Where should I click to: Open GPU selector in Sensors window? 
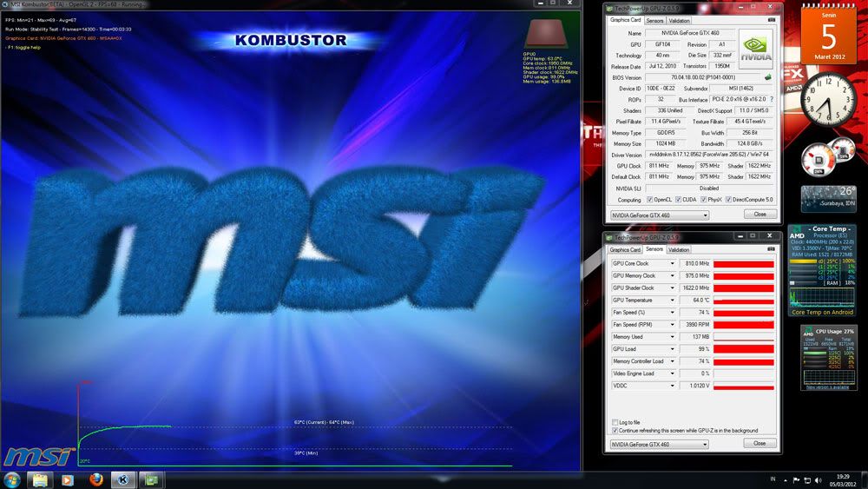tap(660, 444)
